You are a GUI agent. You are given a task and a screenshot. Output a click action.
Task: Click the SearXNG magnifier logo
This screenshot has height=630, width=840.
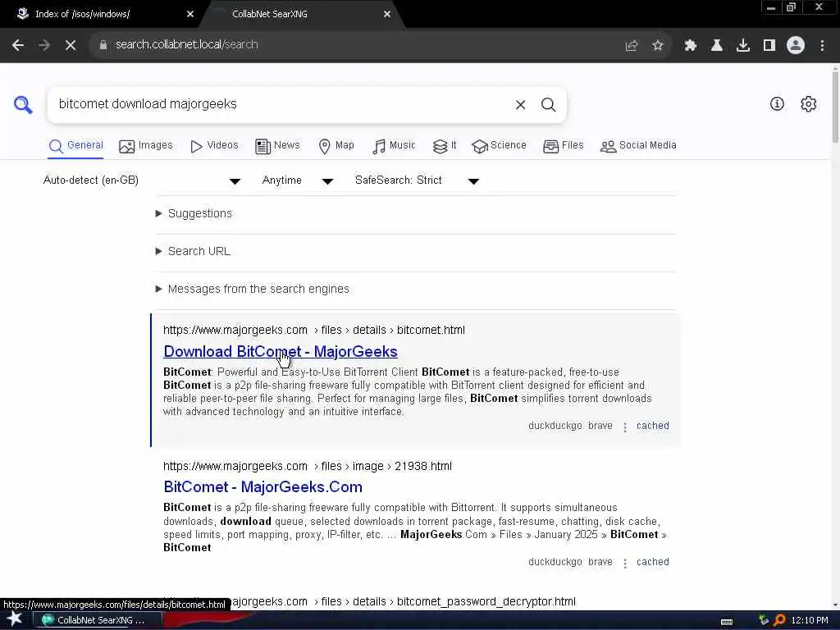(23, 104)
